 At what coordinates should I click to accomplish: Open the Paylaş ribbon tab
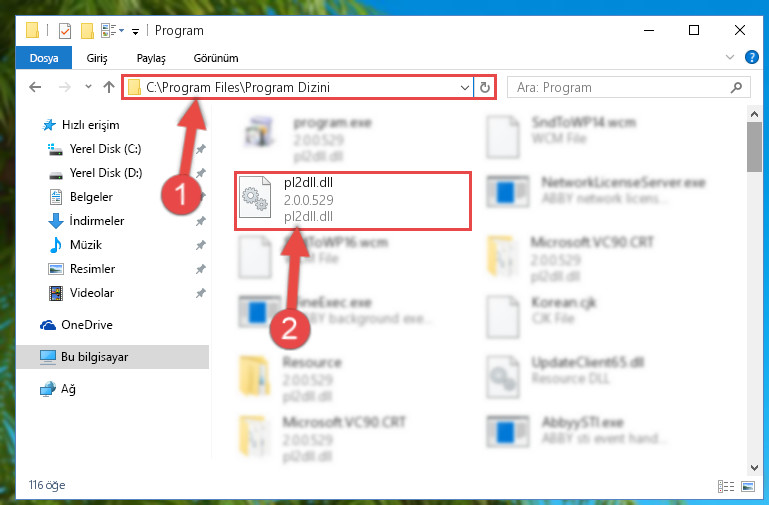pyautogui.click(x=151, y=58)
